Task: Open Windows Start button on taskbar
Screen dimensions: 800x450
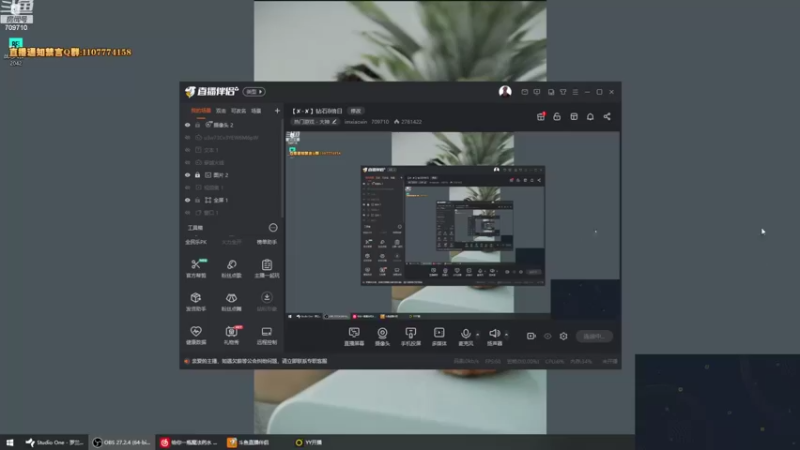Action: point(10,442)
